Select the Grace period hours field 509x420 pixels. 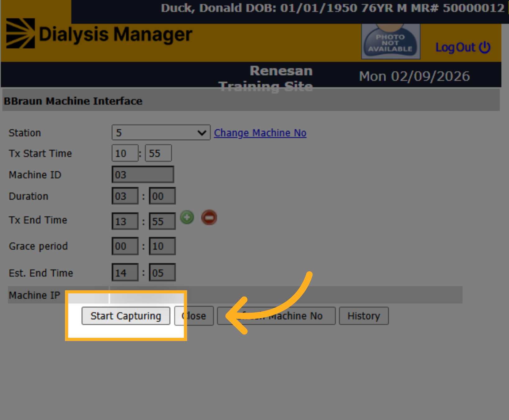click(125, 246)
